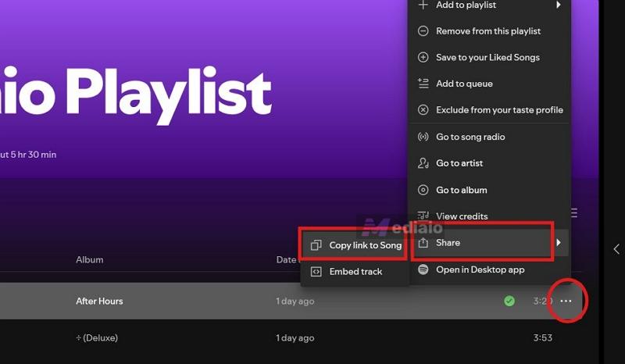Click the 5 hr 30 min playlist duration text
625x364 pixels.
(x=34, y=155)
